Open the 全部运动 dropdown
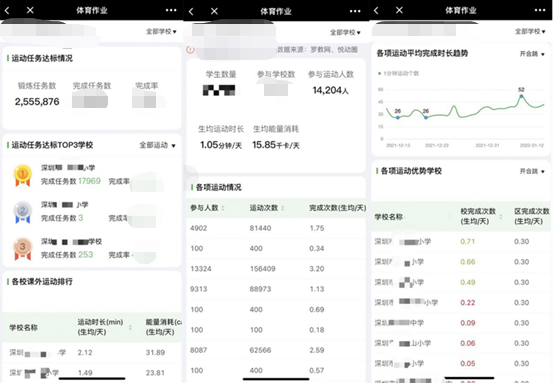Image resolution: width=553 pixels, height=383 pixels. point(157,145)
